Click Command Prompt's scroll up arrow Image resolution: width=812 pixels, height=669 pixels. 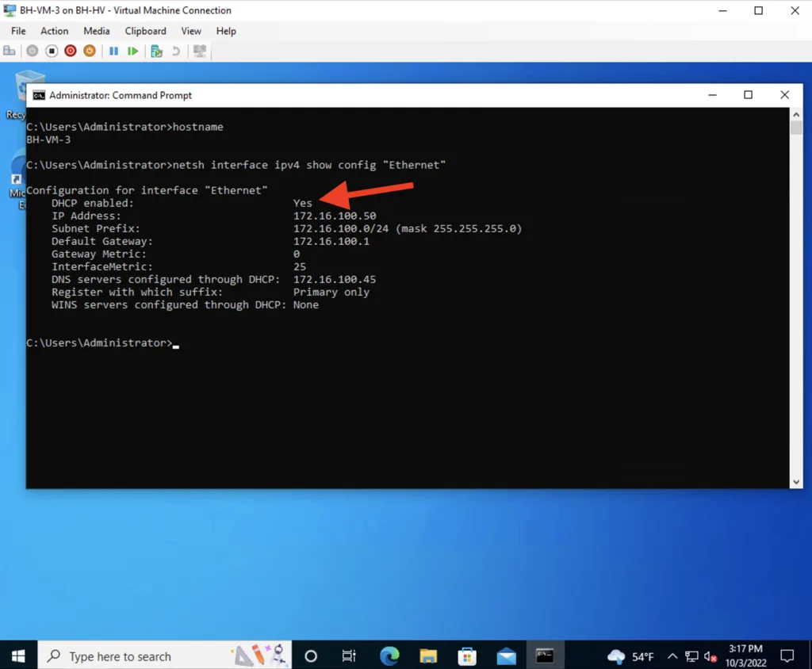coord(796,114)
